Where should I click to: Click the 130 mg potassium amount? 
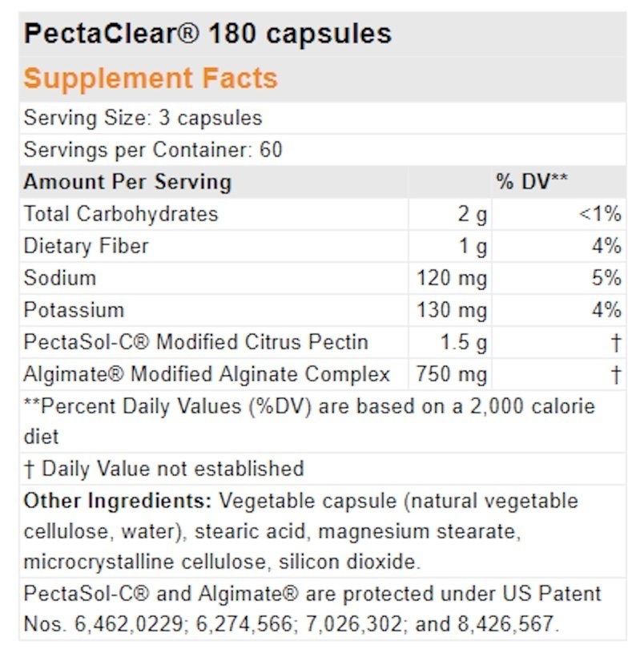452,310
